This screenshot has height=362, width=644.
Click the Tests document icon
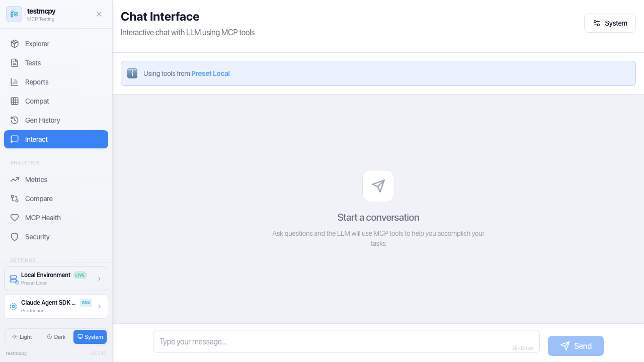[15, 63]
